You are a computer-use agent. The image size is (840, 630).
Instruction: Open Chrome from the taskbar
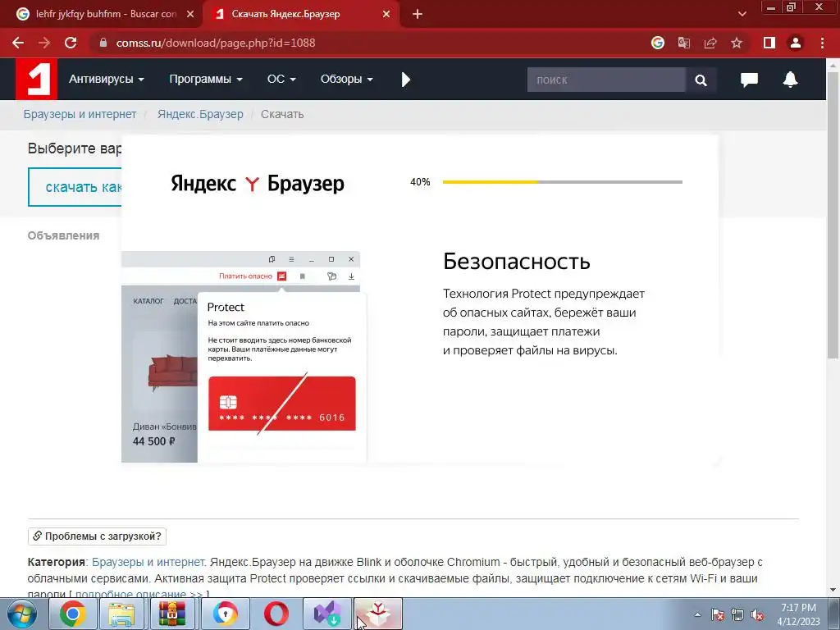pyautogui.click(x=72, y=614)
